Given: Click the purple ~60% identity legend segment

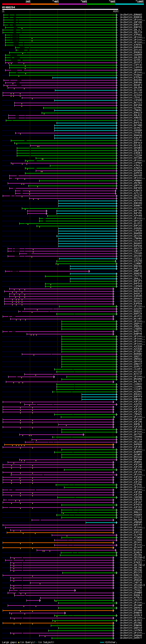Looking at the screenshot, I should 73,4.
